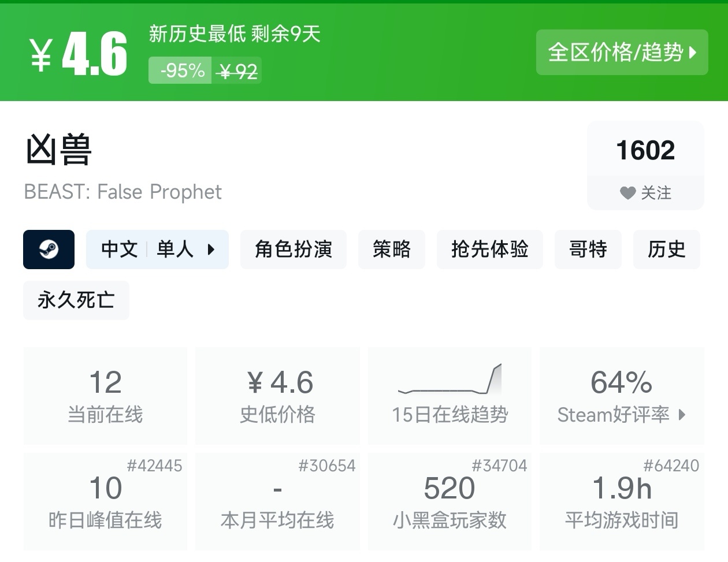Tap the 本月平均在线 stat card

(x=277, y=501)
